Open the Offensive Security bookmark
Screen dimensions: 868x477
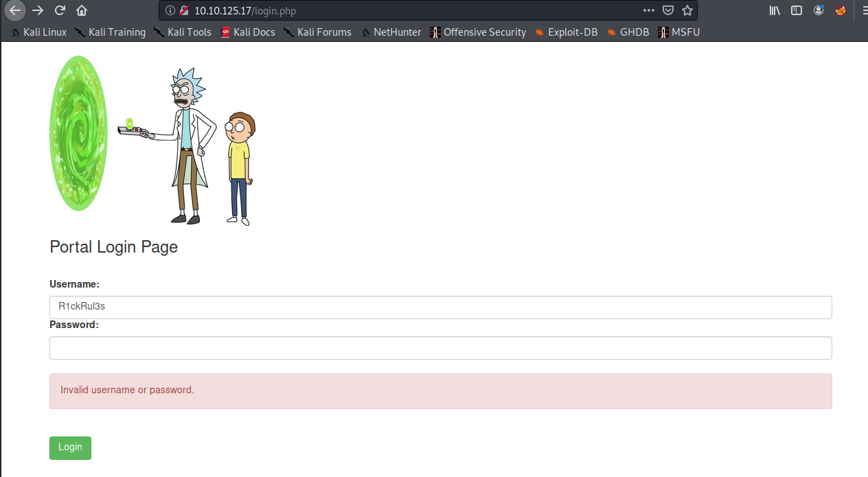pyautogui.click(x=478, y=32)
